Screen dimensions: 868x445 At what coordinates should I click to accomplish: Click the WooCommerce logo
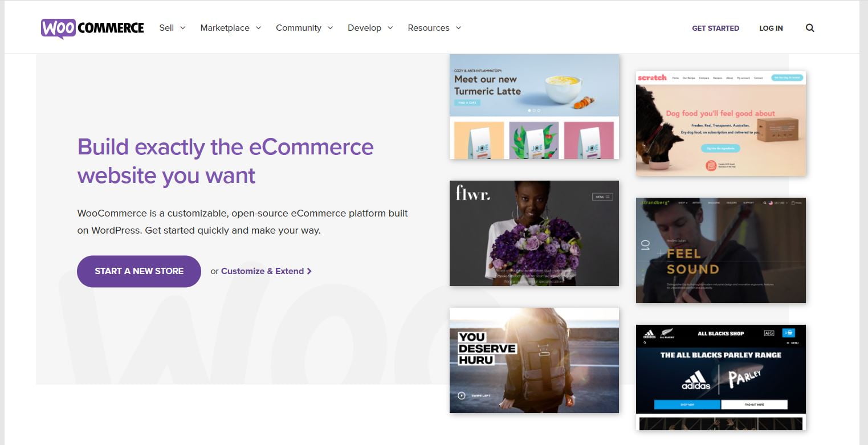91,27
